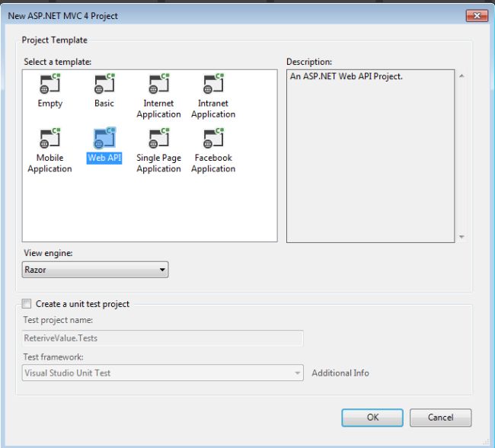Click the 'Mobile Application' label
Image resolution: width=495 pixels, height=448 pixels.
[x=49, y=163]
